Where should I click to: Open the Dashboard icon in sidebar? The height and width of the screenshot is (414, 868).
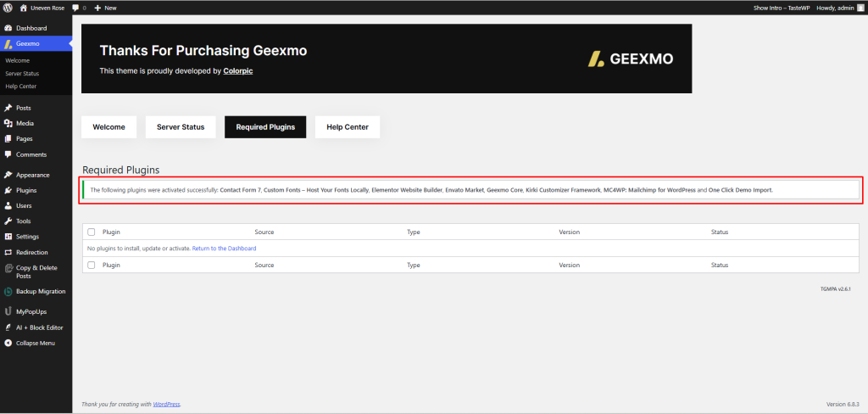point(8,28)
